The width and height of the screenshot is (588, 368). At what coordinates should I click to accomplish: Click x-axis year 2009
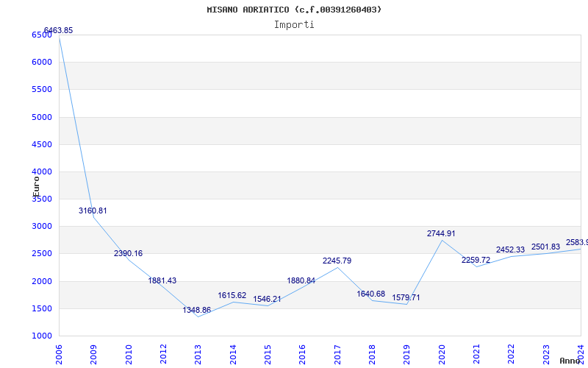[x=93, y=355]
